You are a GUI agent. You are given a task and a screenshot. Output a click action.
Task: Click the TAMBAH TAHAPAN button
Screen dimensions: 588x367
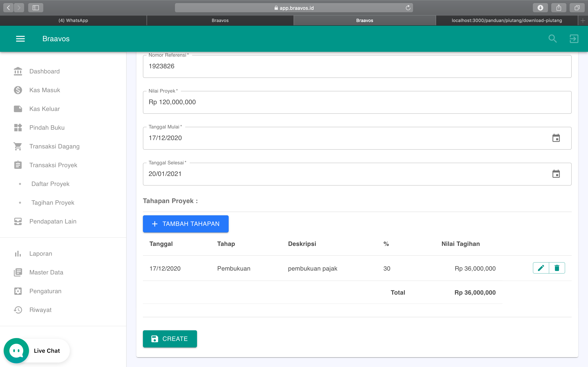pos(186,224)
